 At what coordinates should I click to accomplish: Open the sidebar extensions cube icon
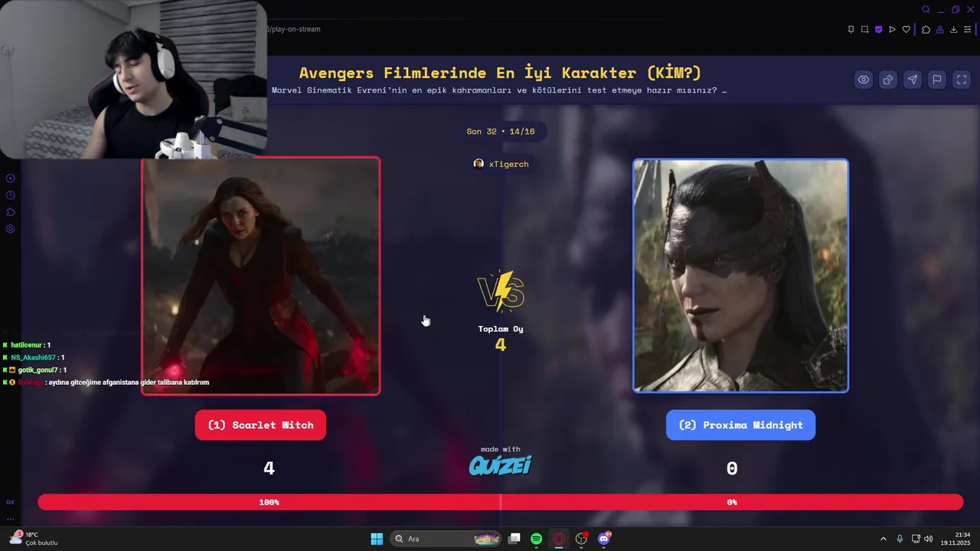tap(11, 212)
